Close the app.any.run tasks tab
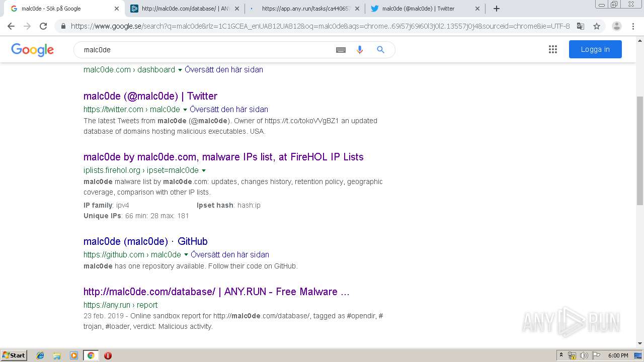 (357, 9)
